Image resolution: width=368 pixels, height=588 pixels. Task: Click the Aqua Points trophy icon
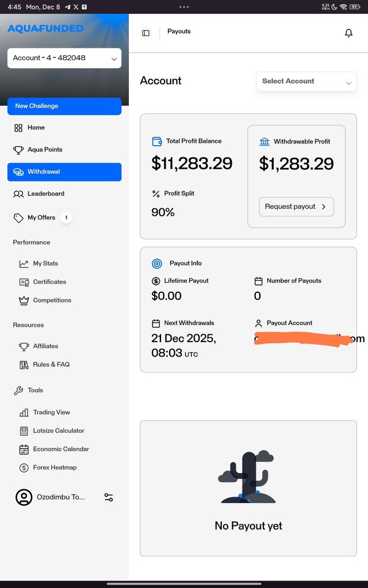click(x=18, y=150)
